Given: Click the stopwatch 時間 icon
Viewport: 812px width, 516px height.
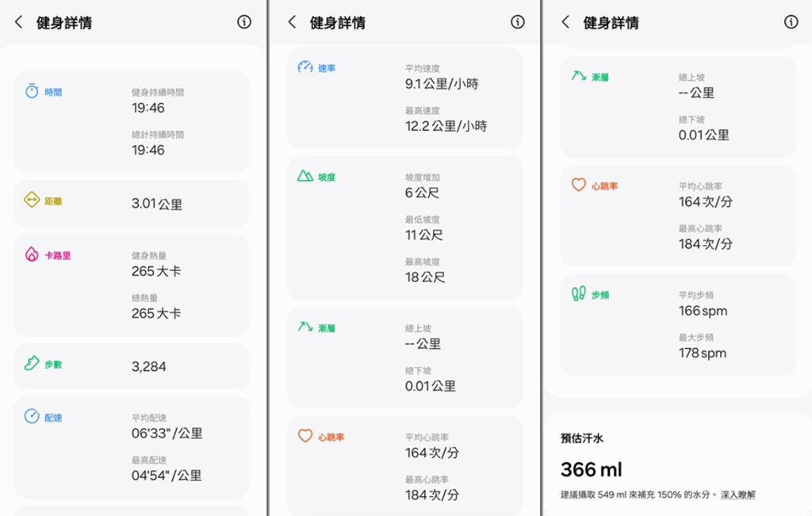Looking at the screenshot, I should [32, 91].
